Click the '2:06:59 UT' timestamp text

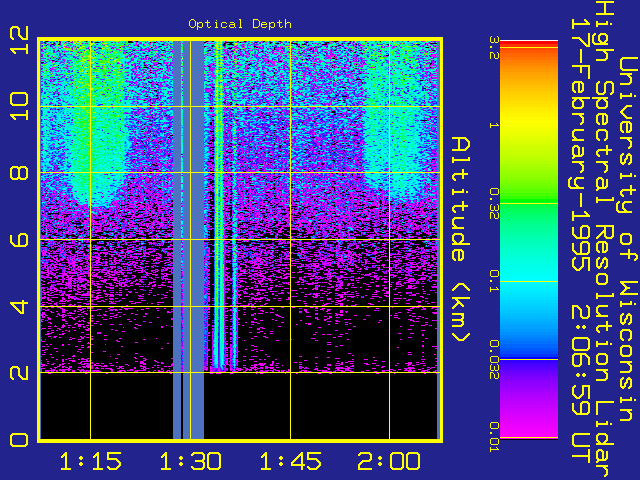580,386
